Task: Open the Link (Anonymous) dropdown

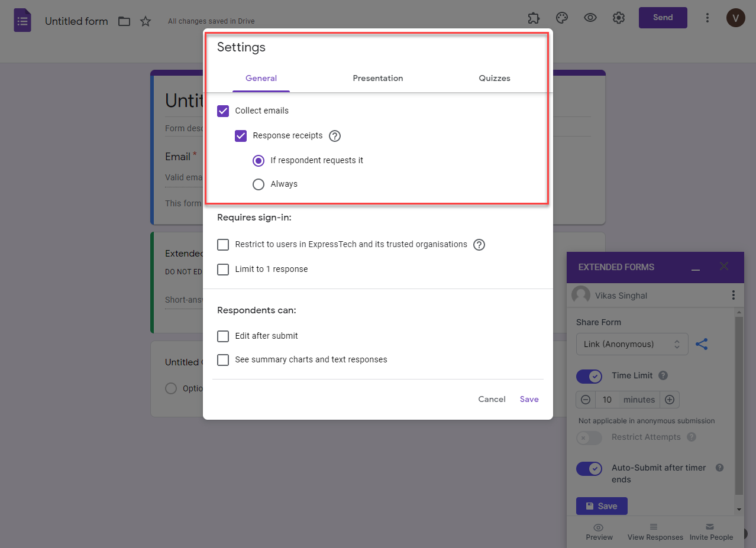Action: 632,343
